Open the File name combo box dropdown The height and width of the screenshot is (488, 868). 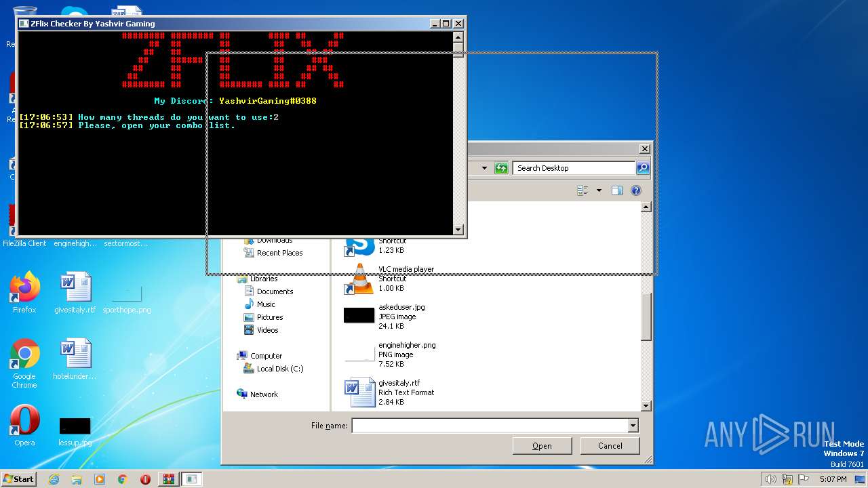tap(633, 426)
